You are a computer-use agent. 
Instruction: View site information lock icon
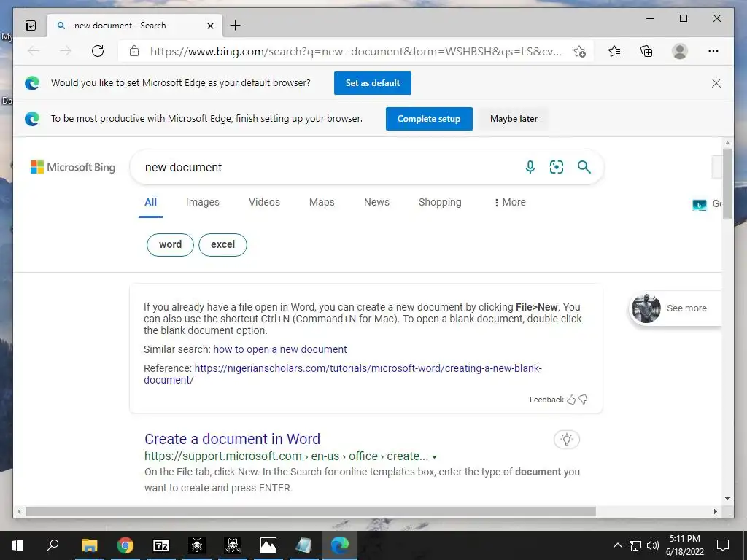pyautogui.click(x=134, y=51)
